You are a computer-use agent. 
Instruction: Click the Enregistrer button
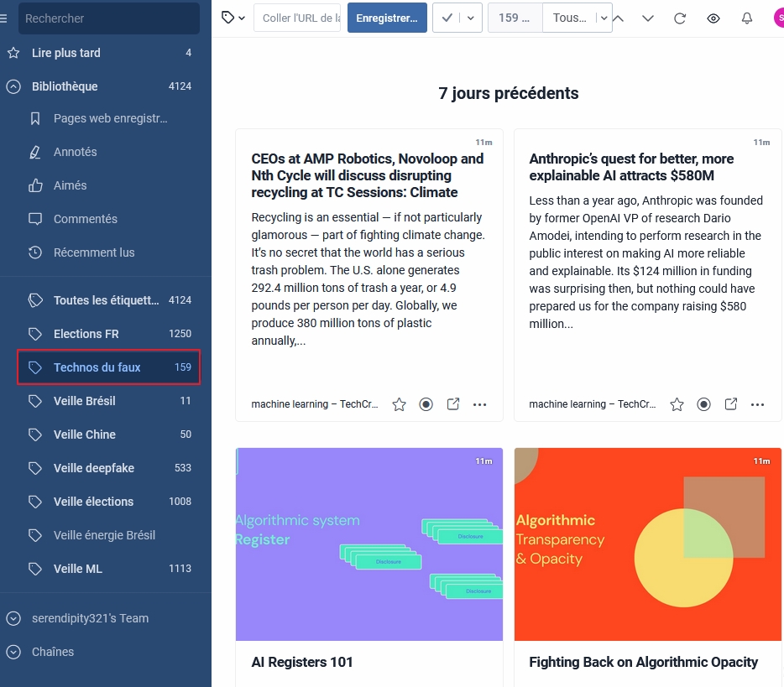coord(387,18)
